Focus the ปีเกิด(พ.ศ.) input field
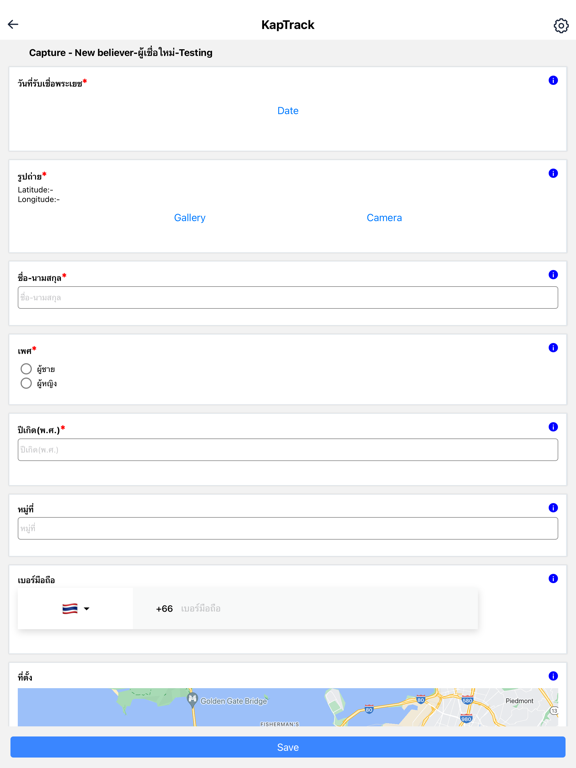The width and height of the screenshot is (576, 768). pos(288,450)
